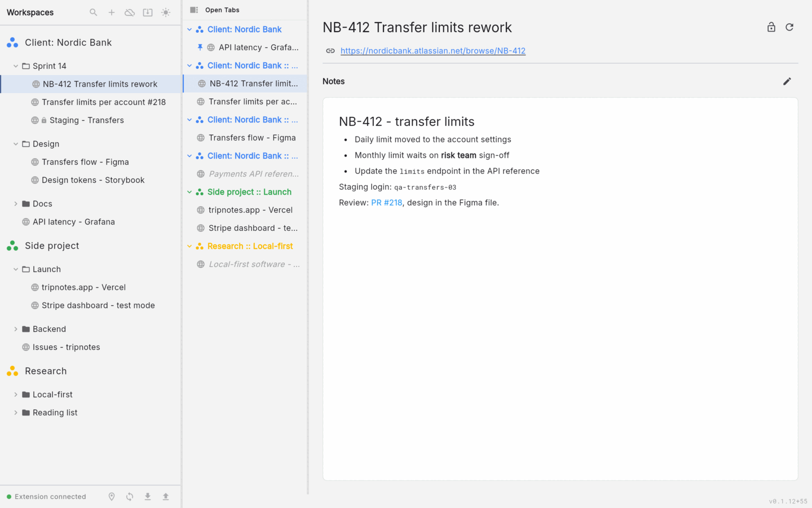Click the link icon beside the Jira URL

pyautogui.click(x=330, y=51)
